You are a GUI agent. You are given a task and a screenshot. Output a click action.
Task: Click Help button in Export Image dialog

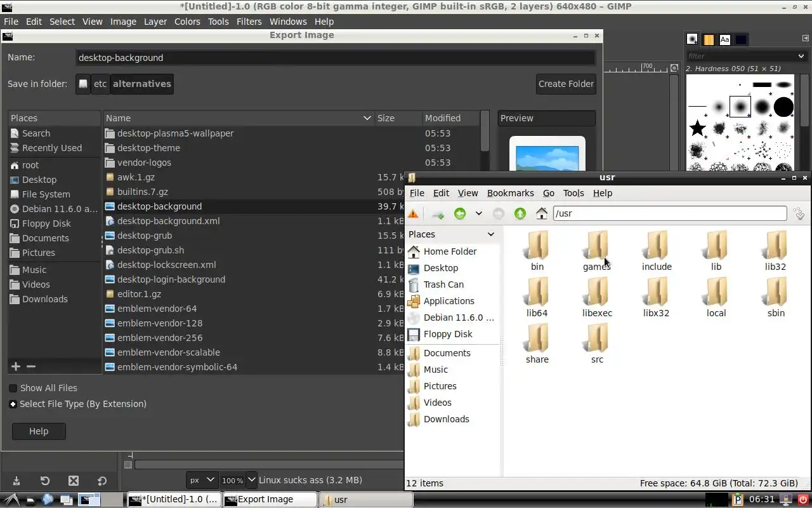(39, 431)
